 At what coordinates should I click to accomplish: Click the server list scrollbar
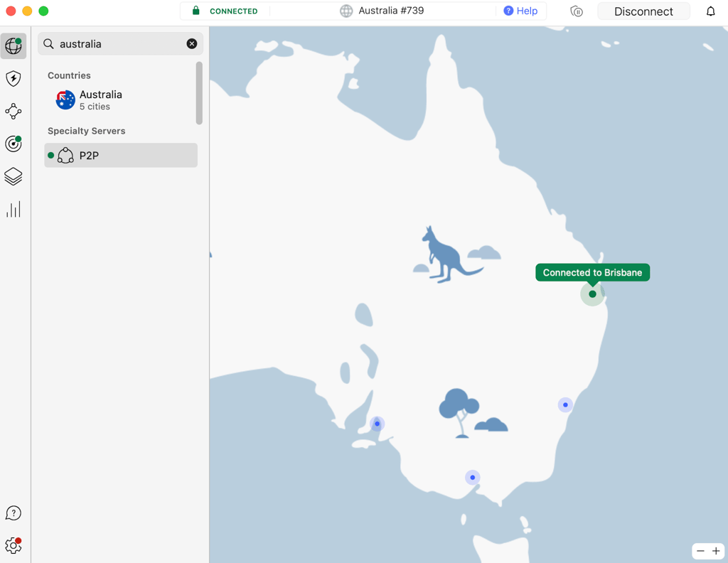[199, 93]
